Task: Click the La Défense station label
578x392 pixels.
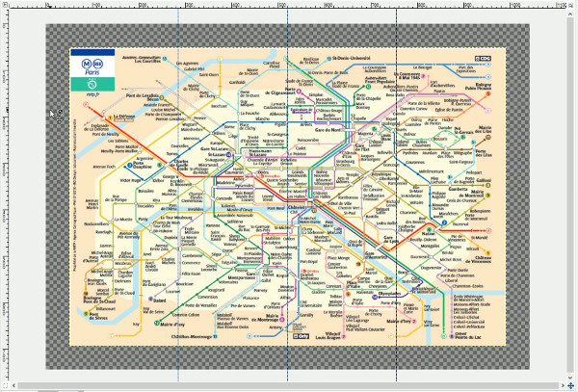Action: pyautogui.click(x=124, y=117)
